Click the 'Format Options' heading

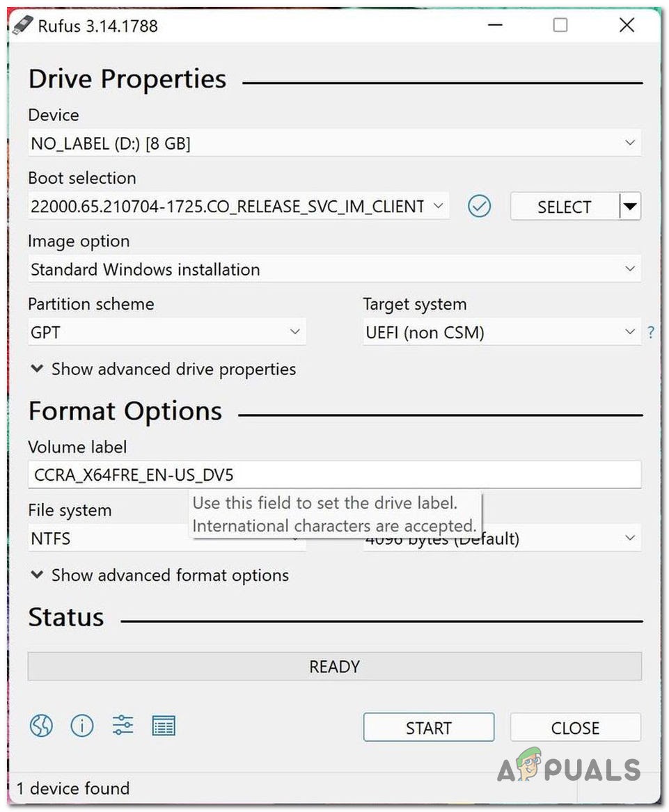125,411
